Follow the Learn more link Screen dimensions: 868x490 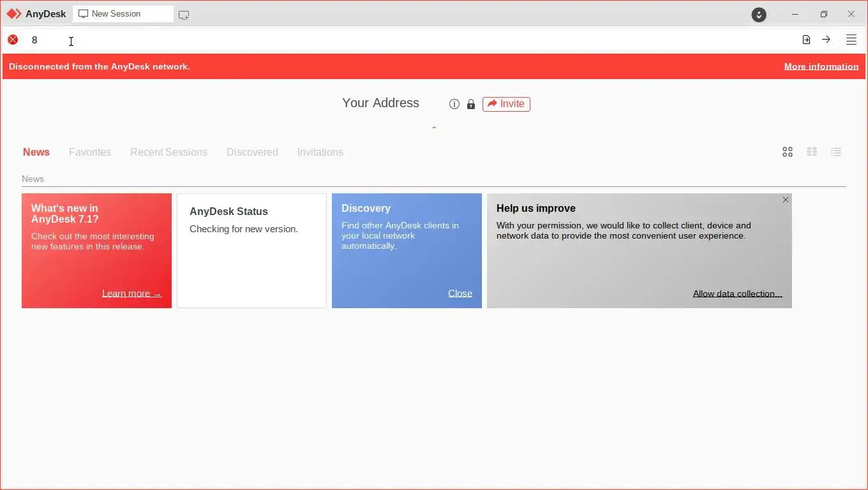(x=131, y=293)
